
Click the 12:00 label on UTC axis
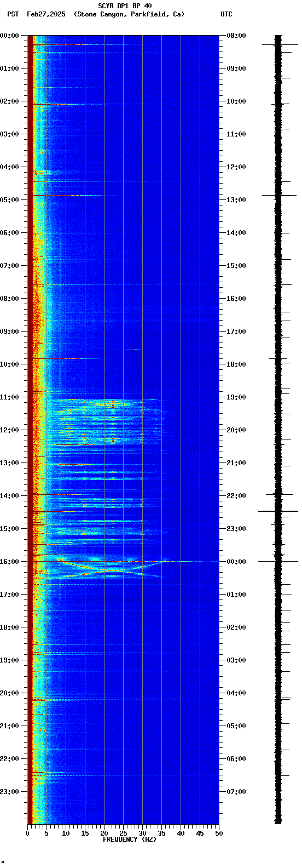pos(236,167)
